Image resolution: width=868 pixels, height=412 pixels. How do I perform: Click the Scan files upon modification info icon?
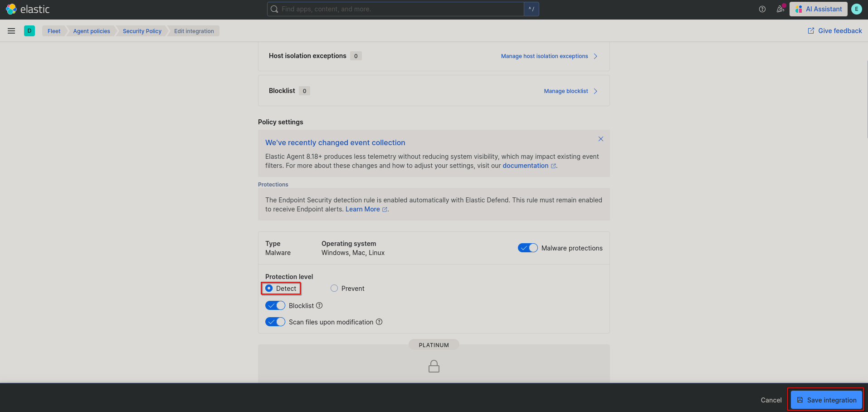(x=379, y=322)
